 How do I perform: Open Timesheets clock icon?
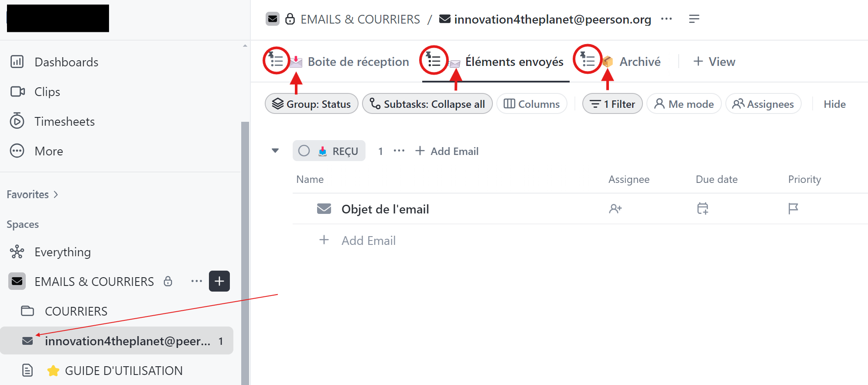click(x=17, y=121)
